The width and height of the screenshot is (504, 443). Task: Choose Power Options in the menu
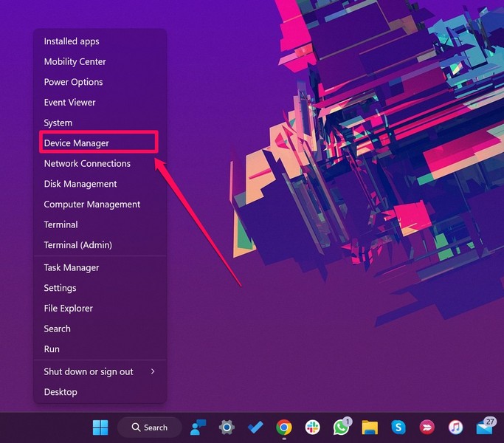[74, 82]
